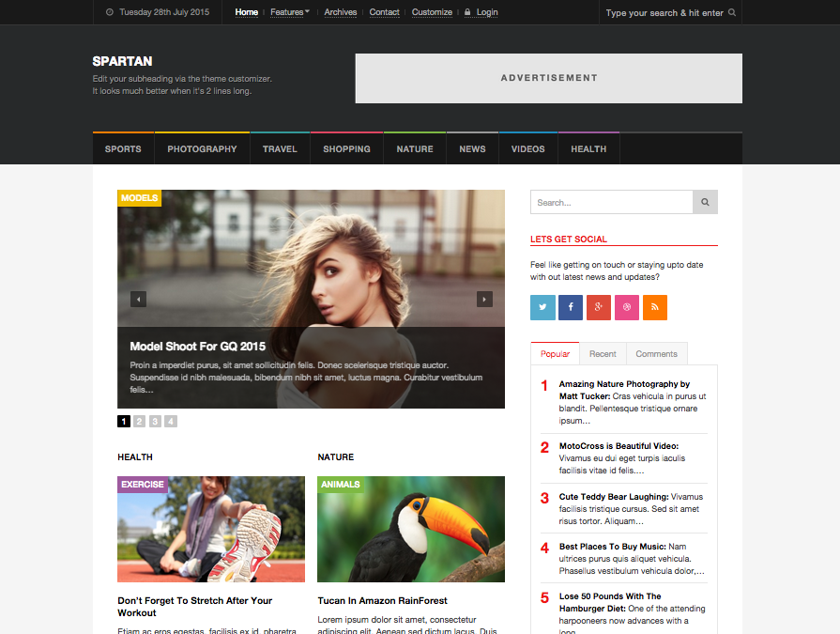Viewport: 840px width, 634px height.
Task: Open the Health category in navigation bar
Action: (x=588, y=149)
